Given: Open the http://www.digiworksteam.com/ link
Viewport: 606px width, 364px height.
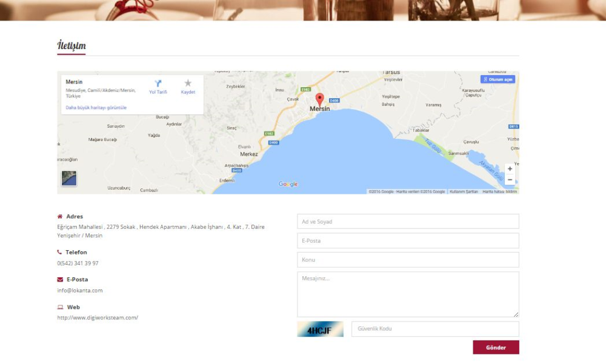Looking at the screenshot, I should tap(98, 317).
